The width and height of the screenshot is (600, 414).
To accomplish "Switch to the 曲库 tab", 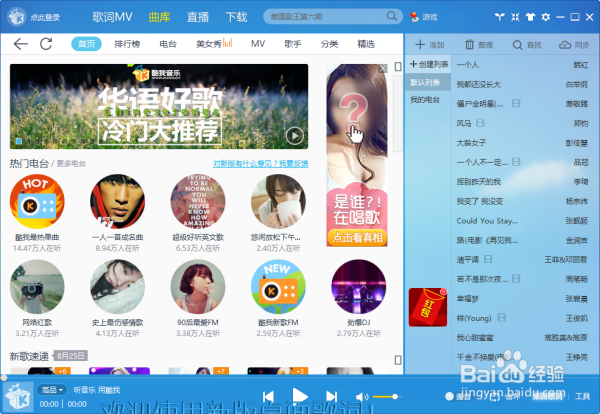I will [160, 17].
